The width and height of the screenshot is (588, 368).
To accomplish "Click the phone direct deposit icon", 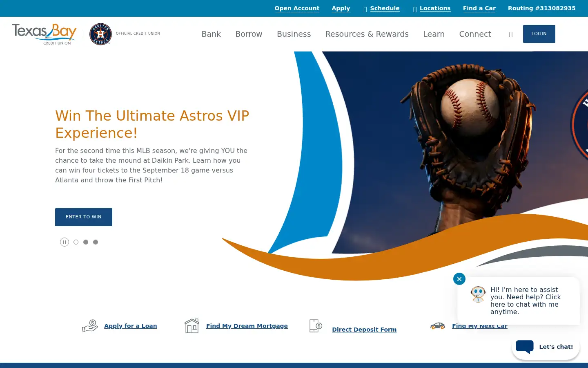I will tap(316, 326).
